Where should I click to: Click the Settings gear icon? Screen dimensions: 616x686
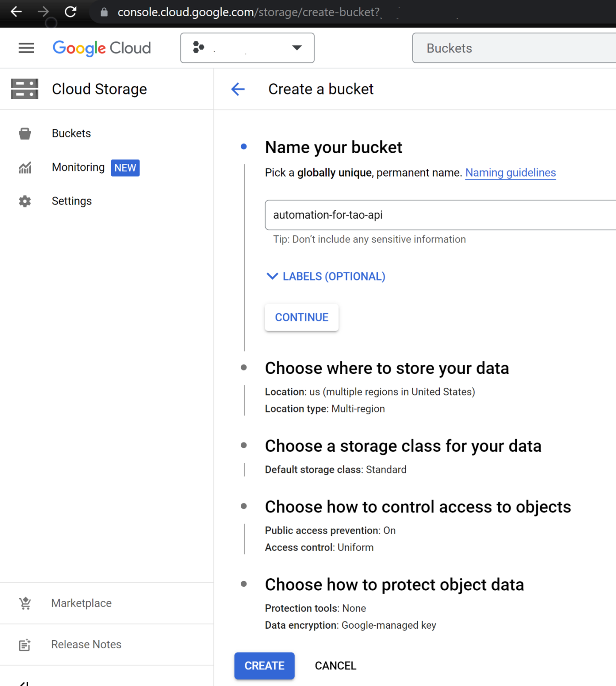coord(25,201)
